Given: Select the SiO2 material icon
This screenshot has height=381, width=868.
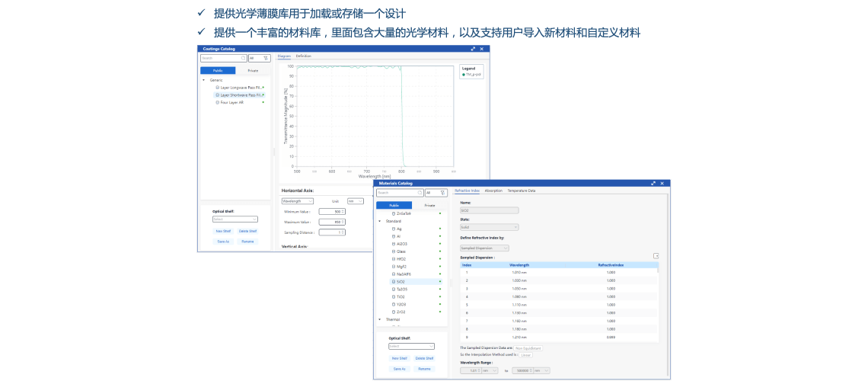Looking at the screenshot, I should (x=394, y=281).
